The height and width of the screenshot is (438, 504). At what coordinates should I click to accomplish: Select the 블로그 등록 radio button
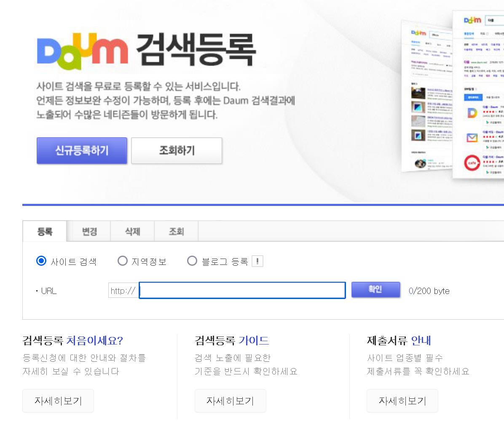point(192,261)
